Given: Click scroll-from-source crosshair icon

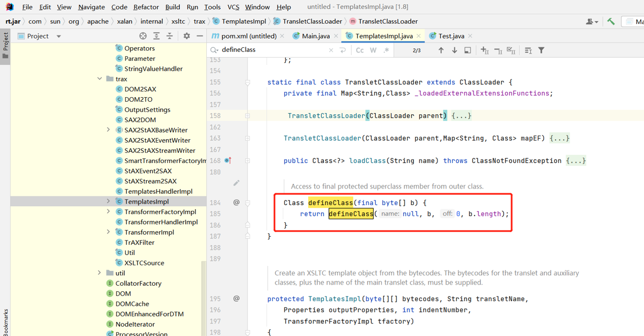Looking at the screenshot, I should pos(143,35).
